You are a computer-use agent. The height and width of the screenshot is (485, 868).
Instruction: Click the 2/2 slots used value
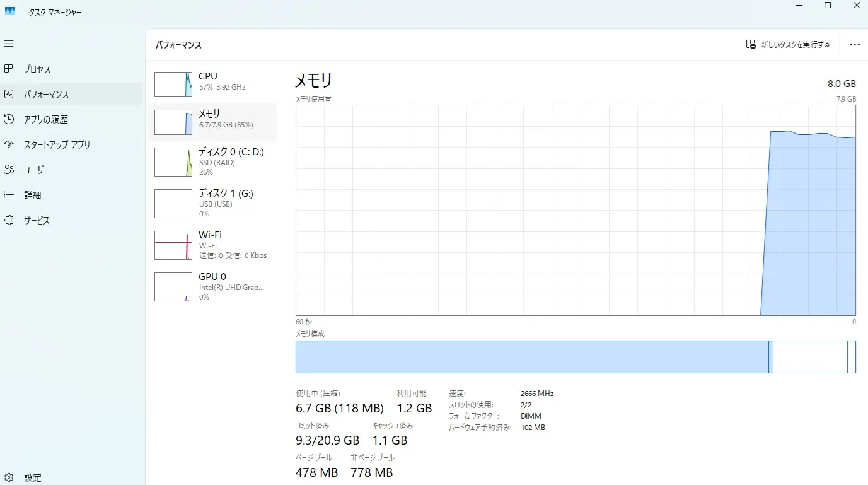click(x=527, y=405)
